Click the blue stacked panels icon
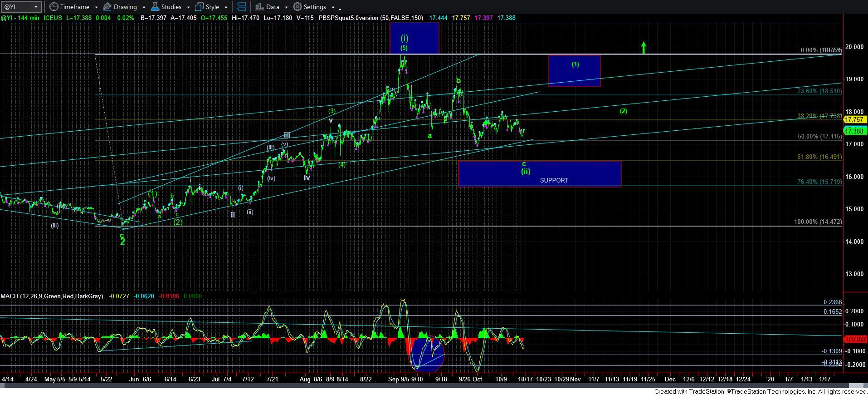 coord(242,7)
